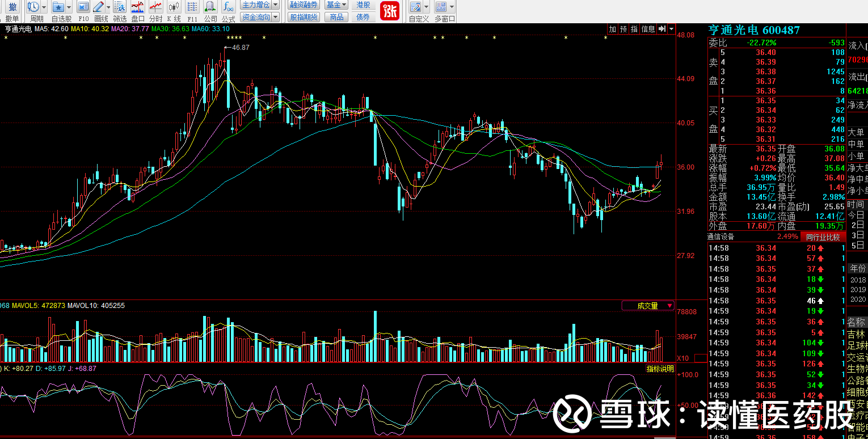Open the 公司 company building icon

pyautogui.click(x=210, y=7)
